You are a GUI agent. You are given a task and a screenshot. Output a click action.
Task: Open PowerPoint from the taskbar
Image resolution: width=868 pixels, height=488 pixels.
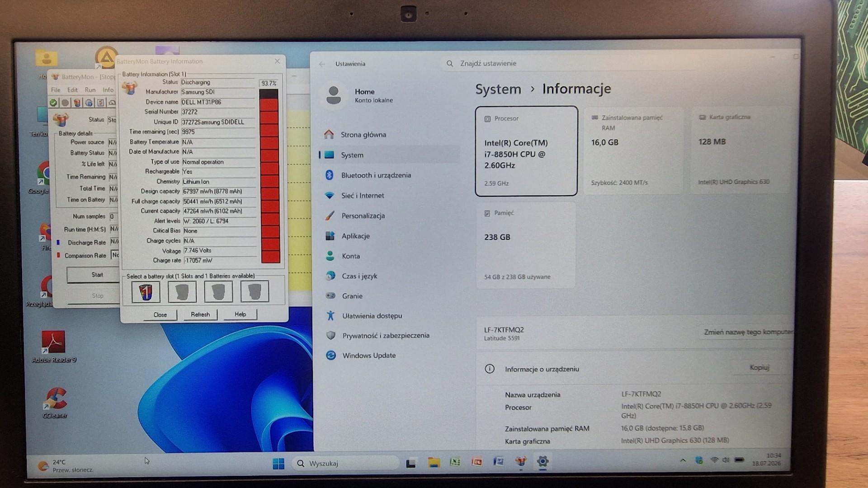click(477, 462)
